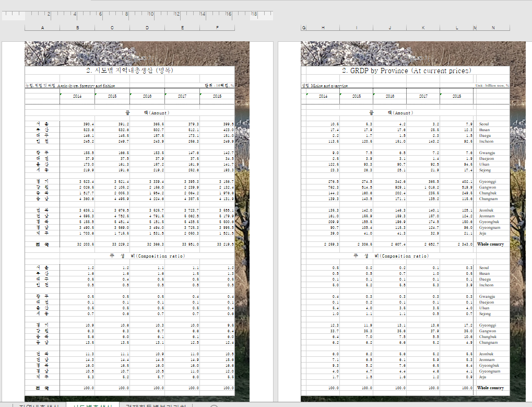
Task: Click cell value 219.9 on left page
Action: (89, 170)
